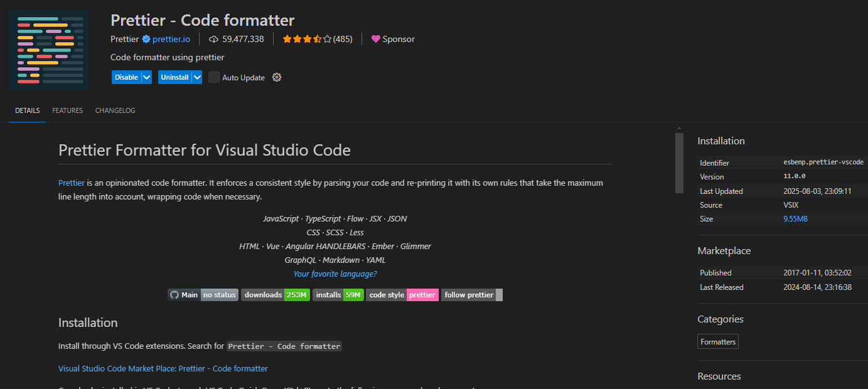Click the 59,477,338 install count
The image size is (868, 389).
[x=243, y=39]
